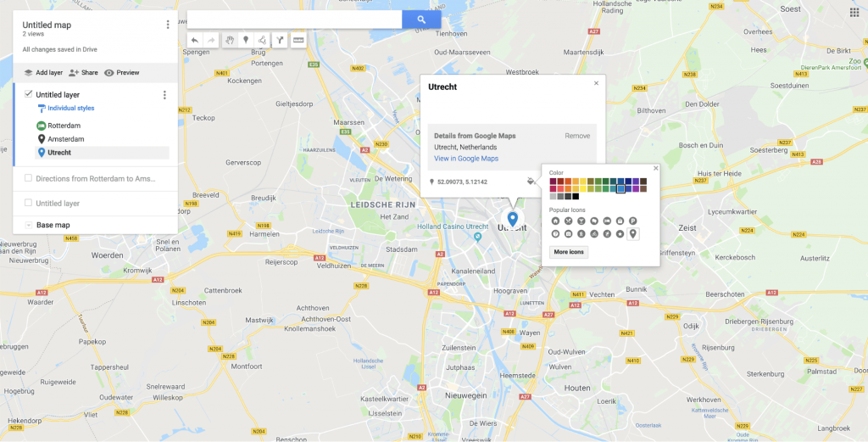Screen dimensions: 868x442
Task: Open the Untitled map three-dot menu
Action: pos(168,25)
